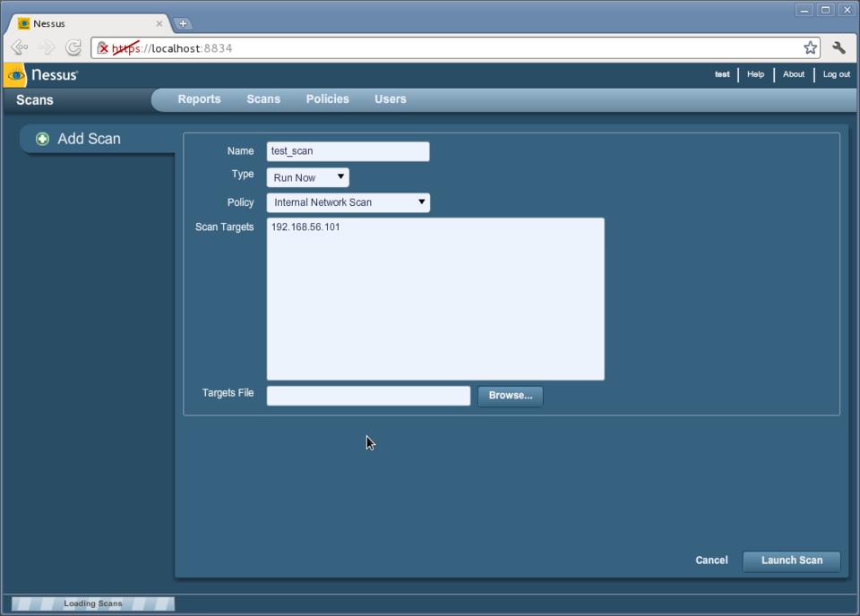
Task: Click the insecure HTTPS warning icon
Action: pos(102,48)
